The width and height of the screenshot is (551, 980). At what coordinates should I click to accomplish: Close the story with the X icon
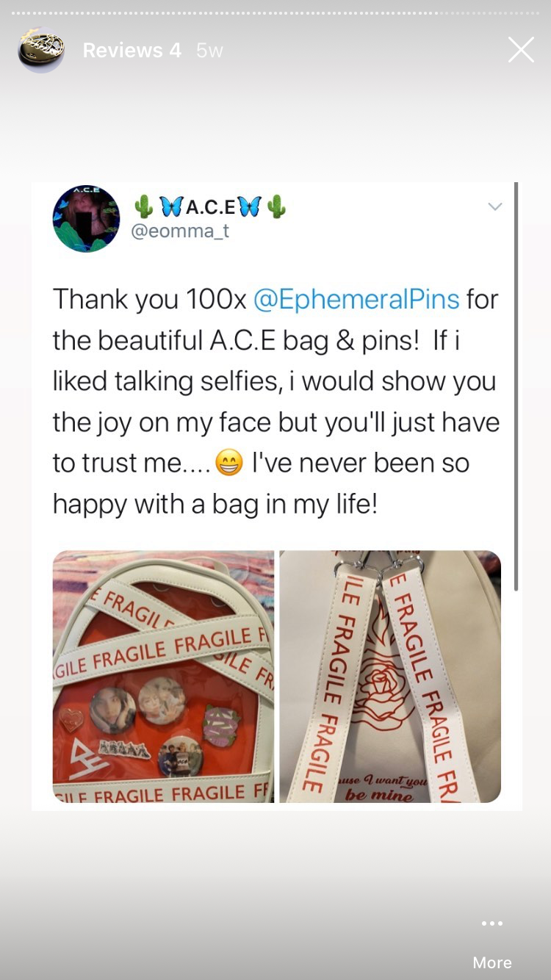[521, 50]
